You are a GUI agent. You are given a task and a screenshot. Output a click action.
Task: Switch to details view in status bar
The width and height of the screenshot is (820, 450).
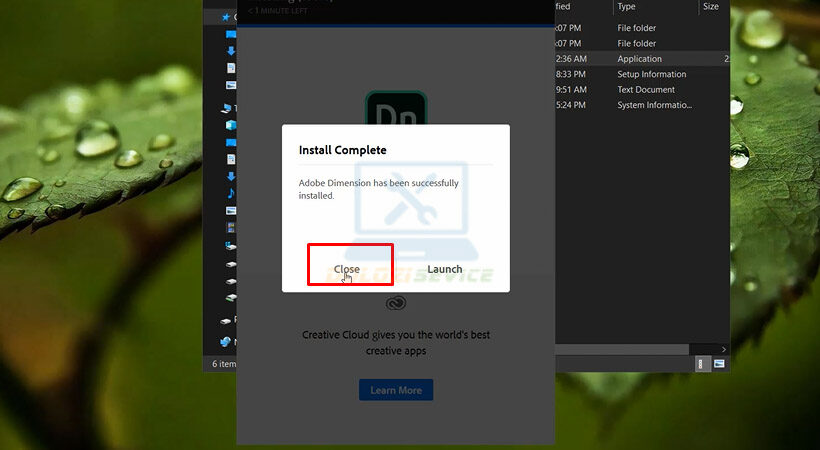pyautogui.click(x=703, y=364)
